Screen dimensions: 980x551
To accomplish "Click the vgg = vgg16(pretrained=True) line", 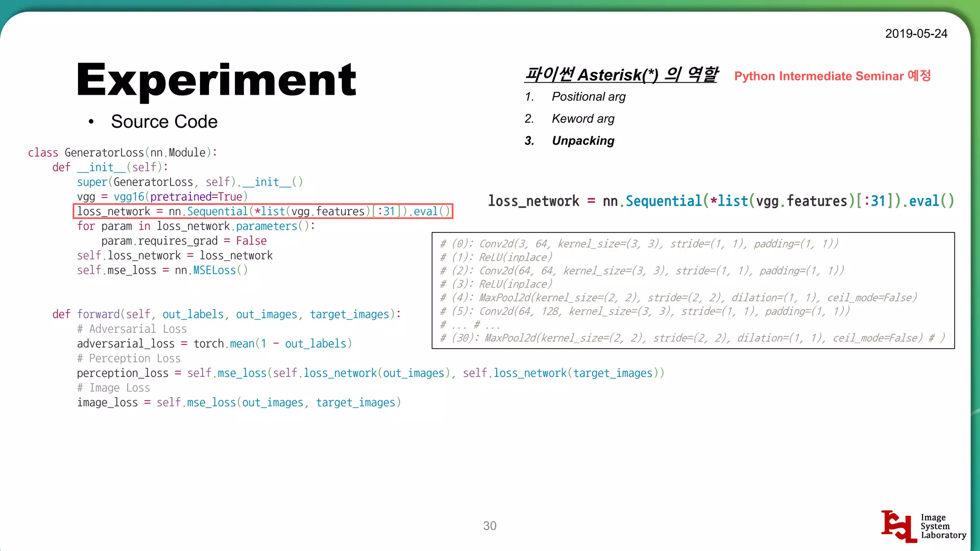I will click(162, 197).
